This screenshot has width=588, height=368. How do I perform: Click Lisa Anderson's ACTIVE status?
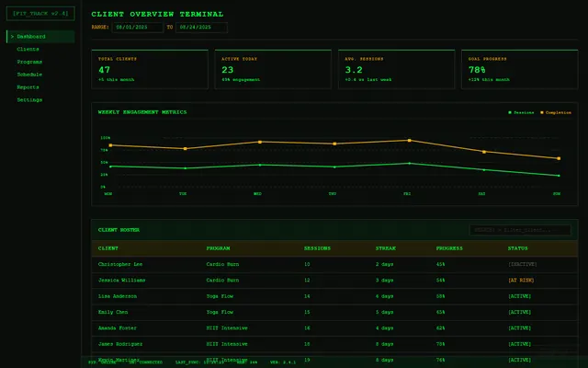tap(519, 296)
